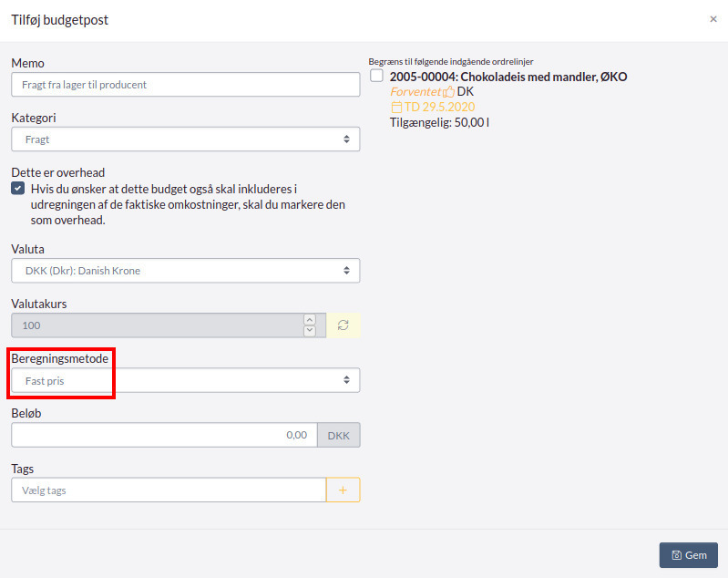Decrease Valutakurs with the down arrow
The image size is (728, 578).
pyautogui.click(x=310, y=331)
